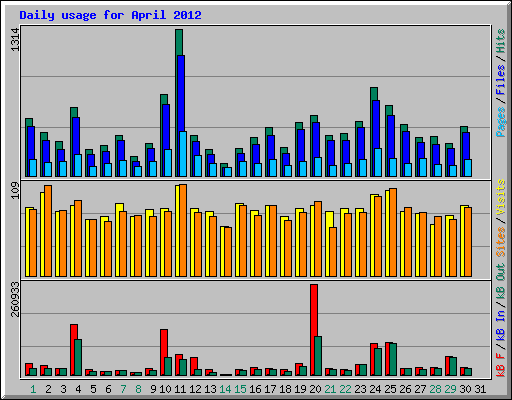Click the blue files bar for day 11
This screenshot has height=400, width=512.
coord(181,93)
